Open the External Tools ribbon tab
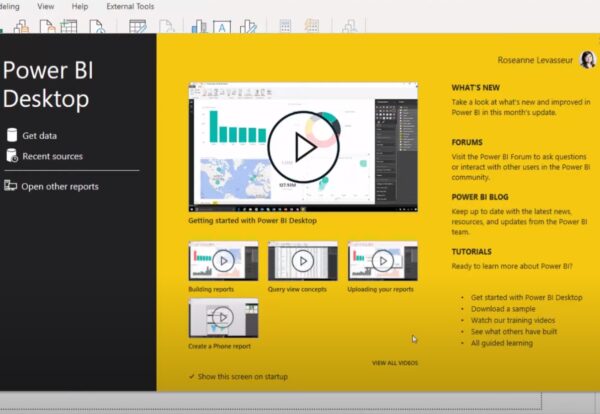This screenshot has width=600, height=414. pyautogui.click(x=130, y=7)
